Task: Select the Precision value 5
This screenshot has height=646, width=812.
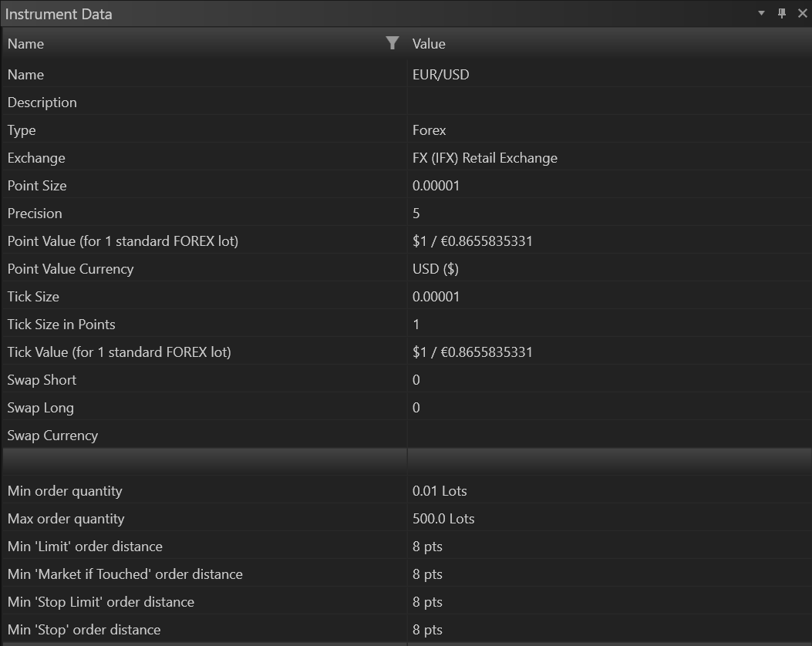Action: click(416, 214)
